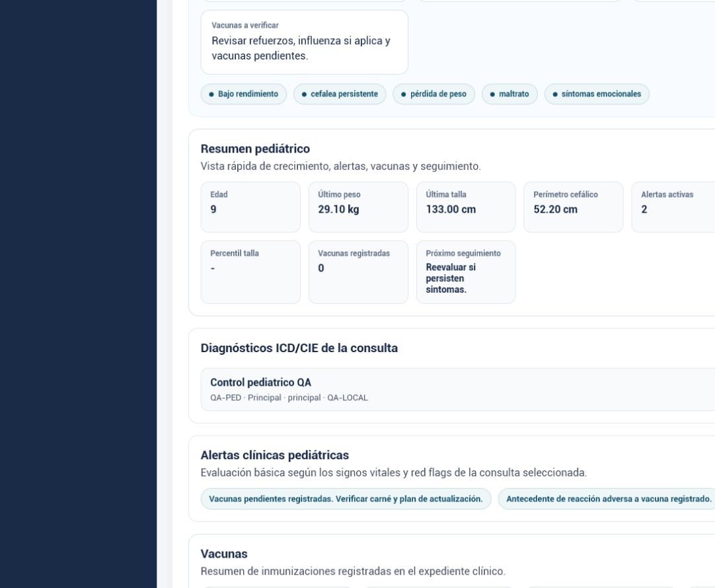Click the Vista rápida de crecimiento subtitle

[x=340, y=166]
